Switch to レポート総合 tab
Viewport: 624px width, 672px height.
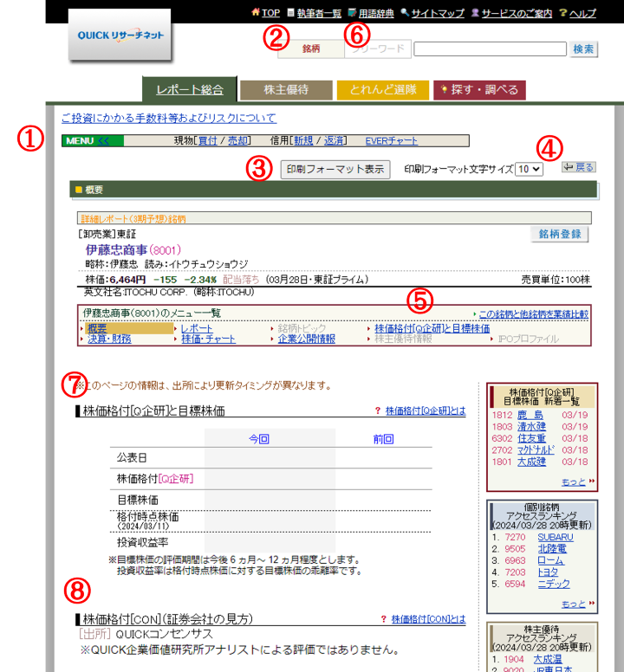pyautogui.click(x=190, y=89)
